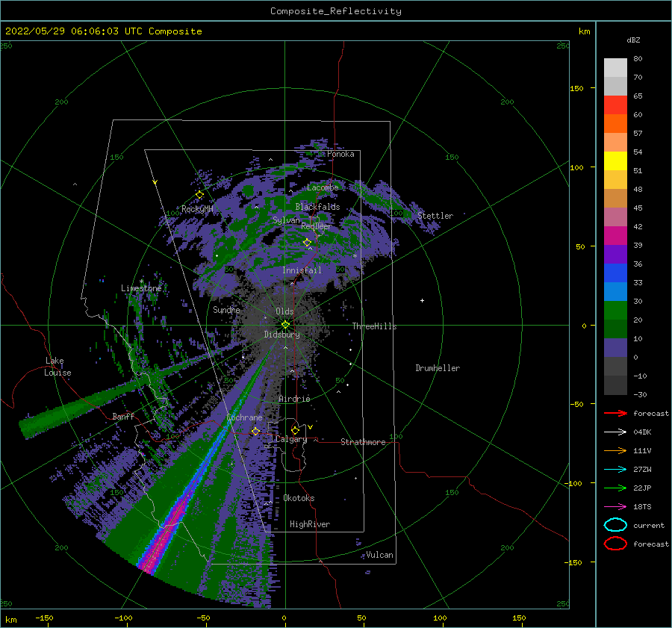Click the Lake Louise label
The height and width of the screenshot is (628, 672).
(x=57, y=367)
